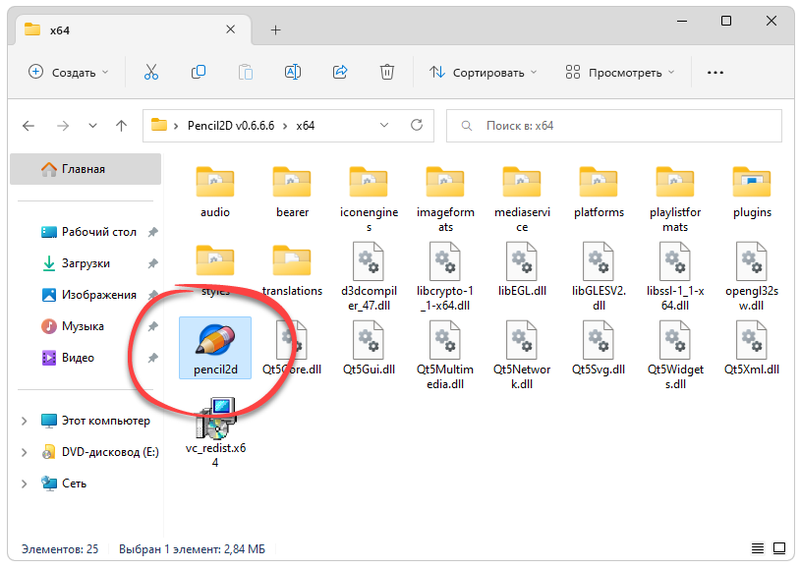Image resolution: width=800 pixels, height=569 pixels.
Task: Select Главная in navigation pane
Action: pyautogui.click(x=86, y=169)
